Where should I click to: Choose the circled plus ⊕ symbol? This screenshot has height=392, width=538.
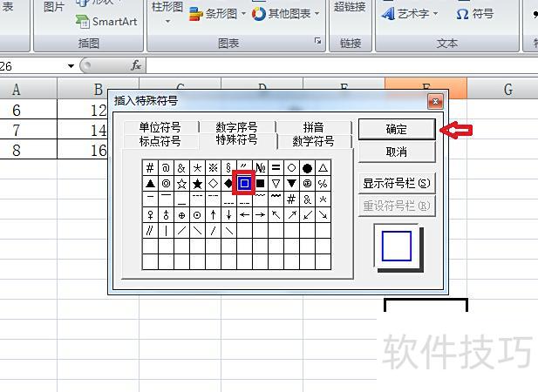click(x=181, y=215)
